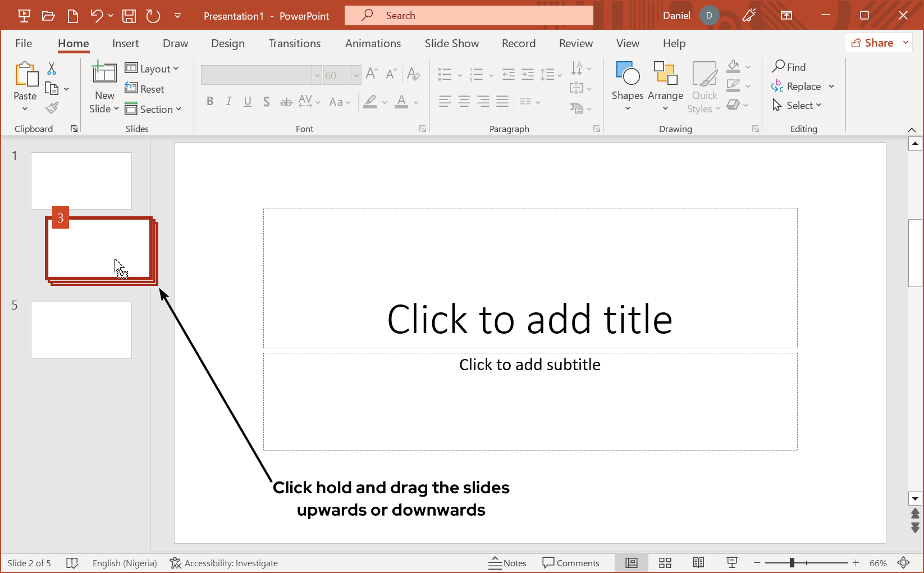Open Accessibility: Investigate from status bar
924x573 pixels.
point(224,562)
